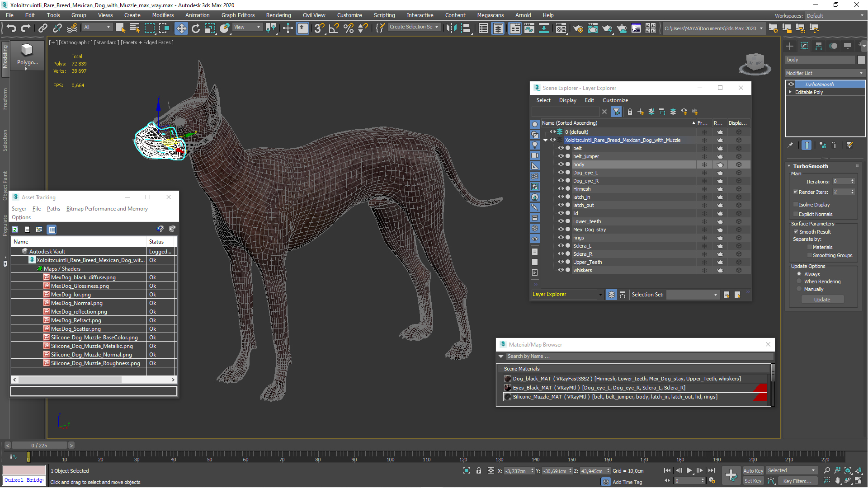This screenshot has width=868, height=488.
Task: Activate the Select and Rotate tool
Action: (x=195, y=28)
